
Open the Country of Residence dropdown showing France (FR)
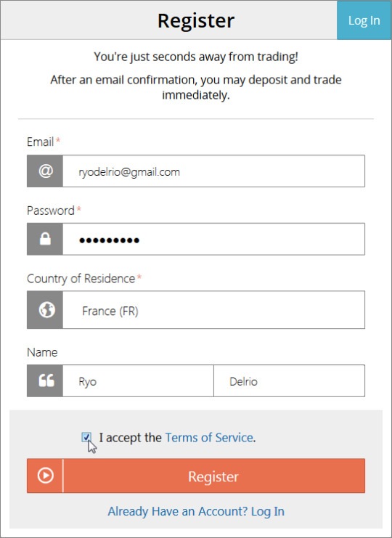(213, 310)
